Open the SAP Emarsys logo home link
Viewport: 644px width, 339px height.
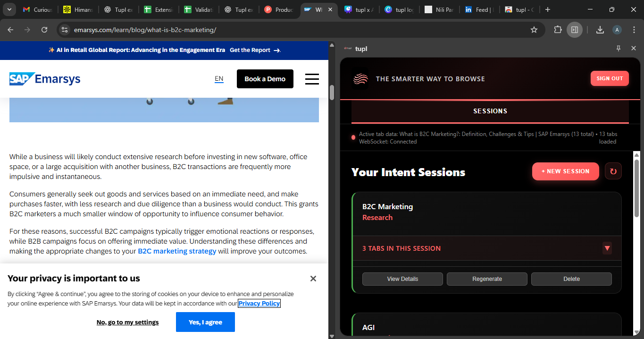click(x=45, y=79)
